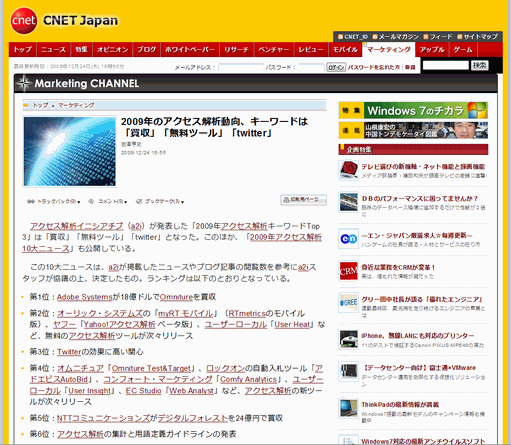Viewport: 511px width, 445px height.
Task: Open 身近な業務をCRMが変革 link
Action: pyautogui.click(x=398, y=268)
